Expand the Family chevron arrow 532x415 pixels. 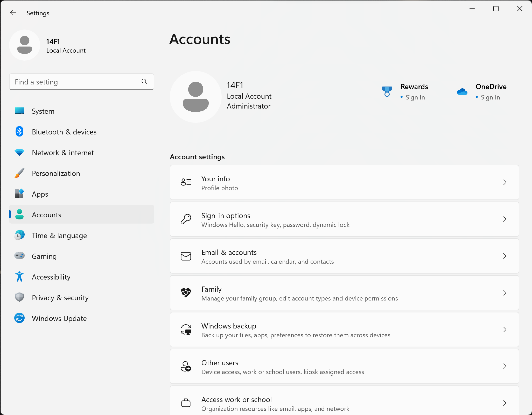click(x=505, y=293)
